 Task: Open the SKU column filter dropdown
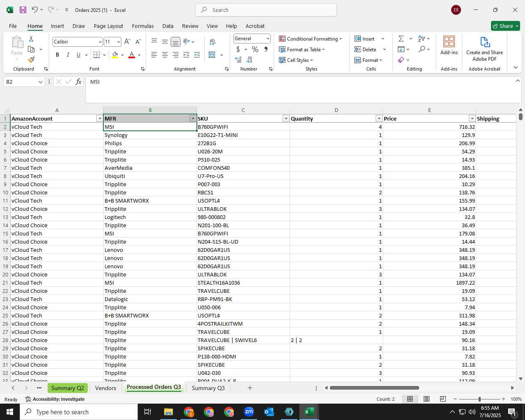click(x=286, y=119)
